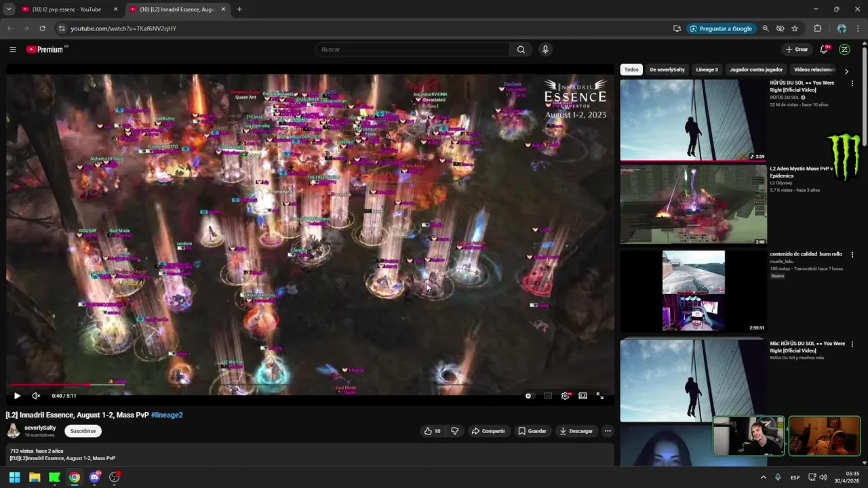Open options for Mix RÜFÜS DU SOL
This screenshot has height=488, width=868.
[852, 344]
